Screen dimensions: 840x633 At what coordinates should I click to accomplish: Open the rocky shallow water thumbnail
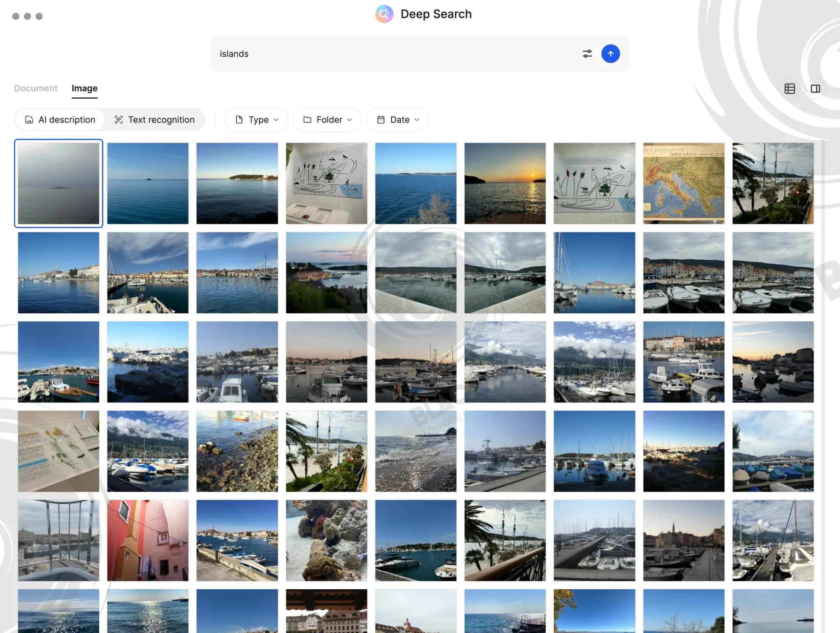tap(237, 451)
